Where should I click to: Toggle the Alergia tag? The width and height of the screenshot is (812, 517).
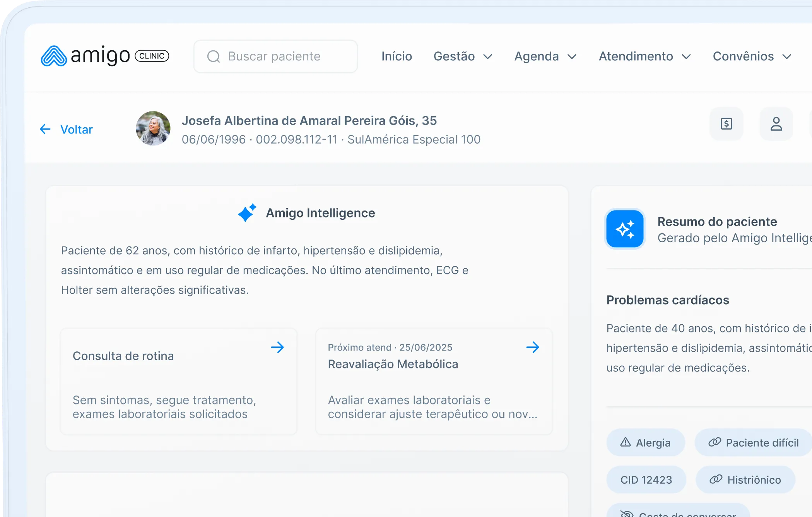coord(645,442)
